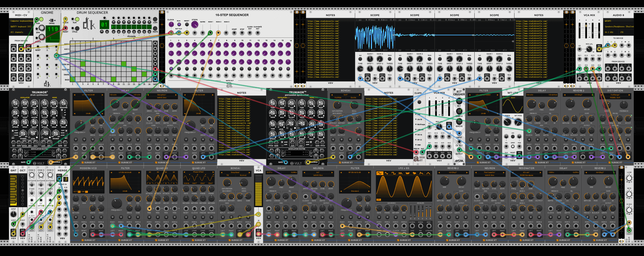Viewport: 644px width, 256px height.
Task: Click previous preset arrow on Quad LFO display
Action: (184, 172)
